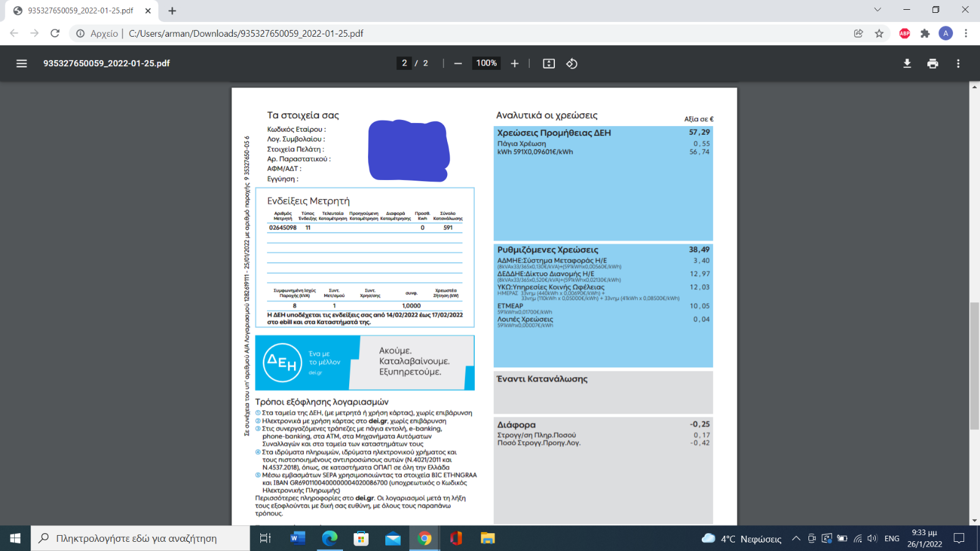The height and width of the screenshot is (551, 980).
Task: Open the PDF viewer sidebar menu
Action: (x=21, y=64)
